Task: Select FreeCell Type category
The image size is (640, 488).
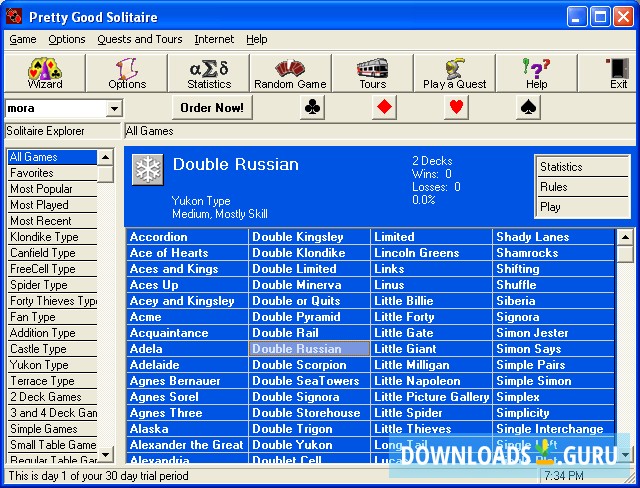Action: (x=52, y=269)
